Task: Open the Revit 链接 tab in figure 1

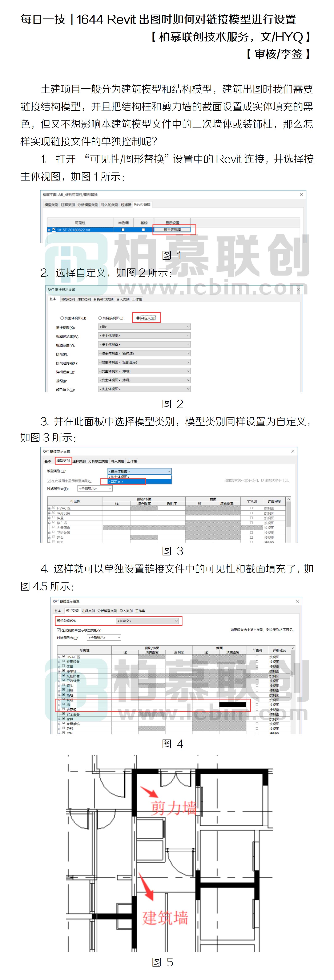Action: 142,204
